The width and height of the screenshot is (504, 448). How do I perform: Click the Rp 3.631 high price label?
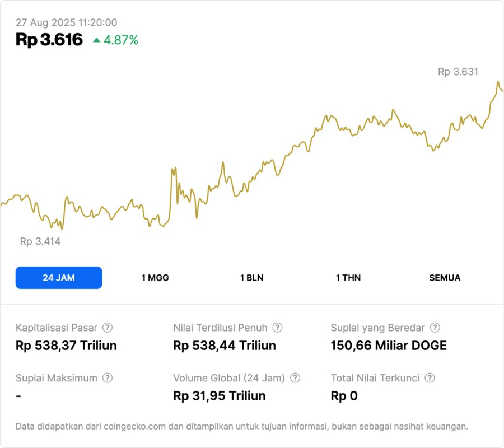(x=458, y=72)
